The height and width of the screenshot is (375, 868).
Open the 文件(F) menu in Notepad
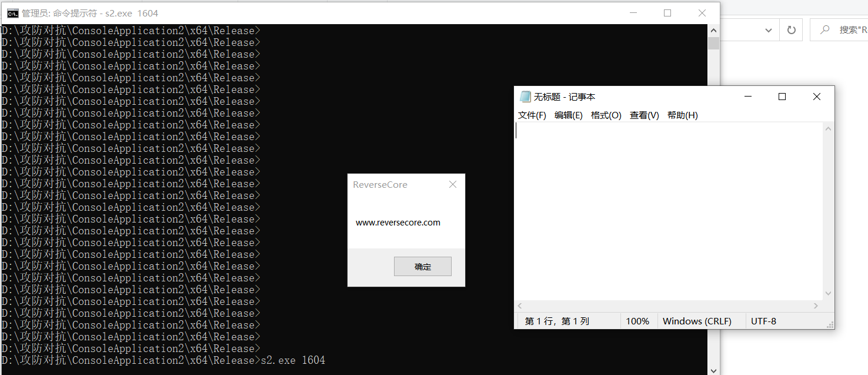[531, 115]
